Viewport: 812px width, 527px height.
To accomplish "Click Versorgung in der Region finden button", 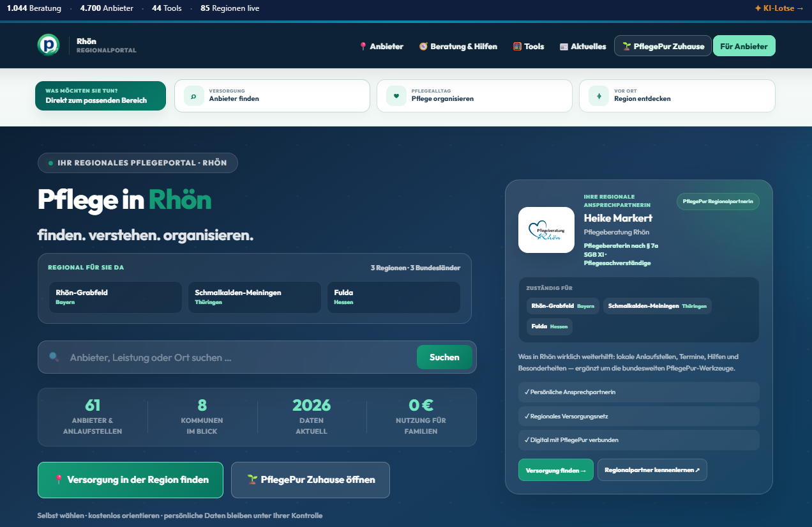I will point(130,480).
